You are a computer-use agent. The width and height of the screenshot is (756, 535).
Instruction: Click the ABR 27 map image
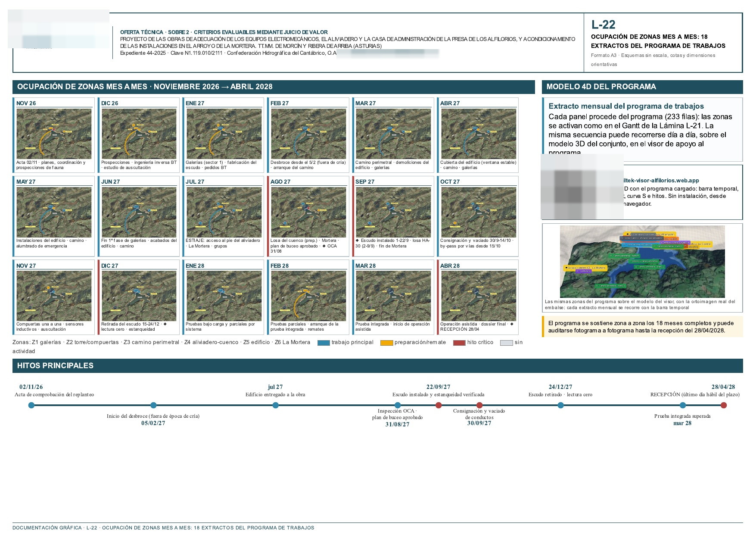point(478,134)
